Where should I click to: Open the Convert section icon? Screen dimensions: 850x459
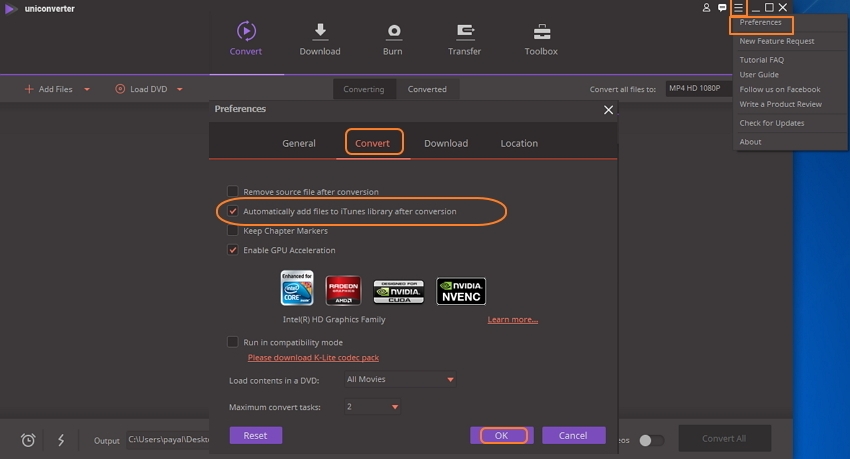point(246,31)
